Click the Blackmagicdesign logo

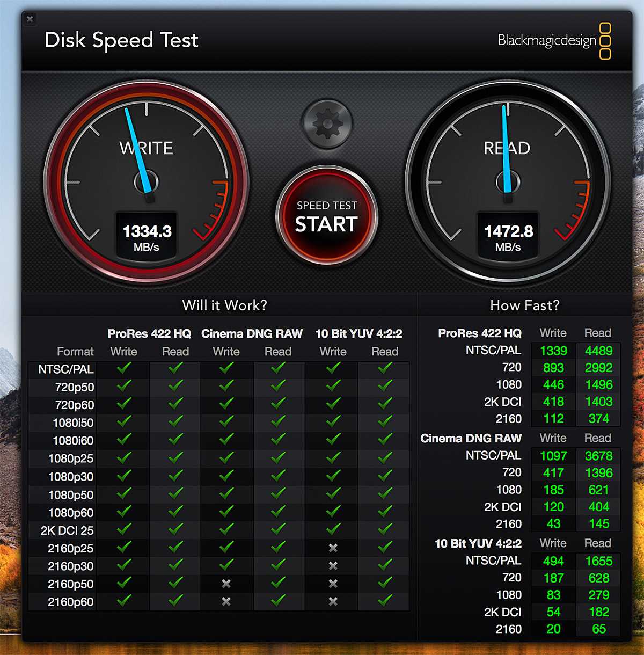pyautogui.click(x=554, y=41)
